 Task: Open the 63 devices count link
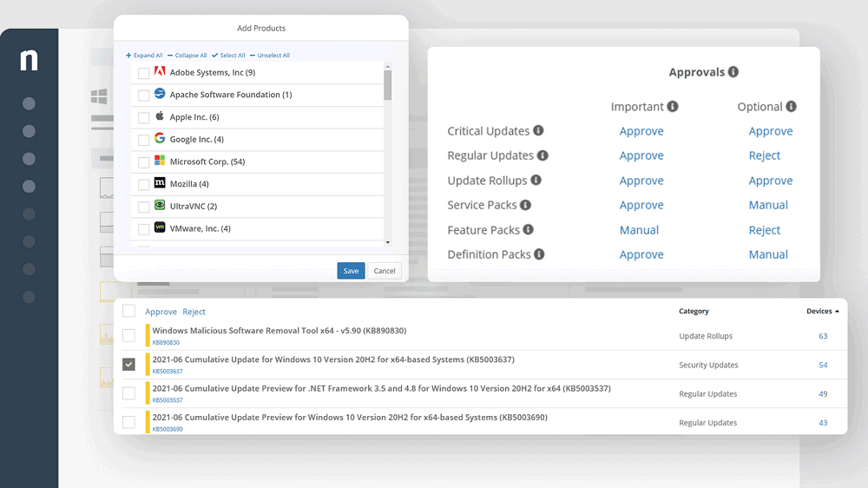823,336
